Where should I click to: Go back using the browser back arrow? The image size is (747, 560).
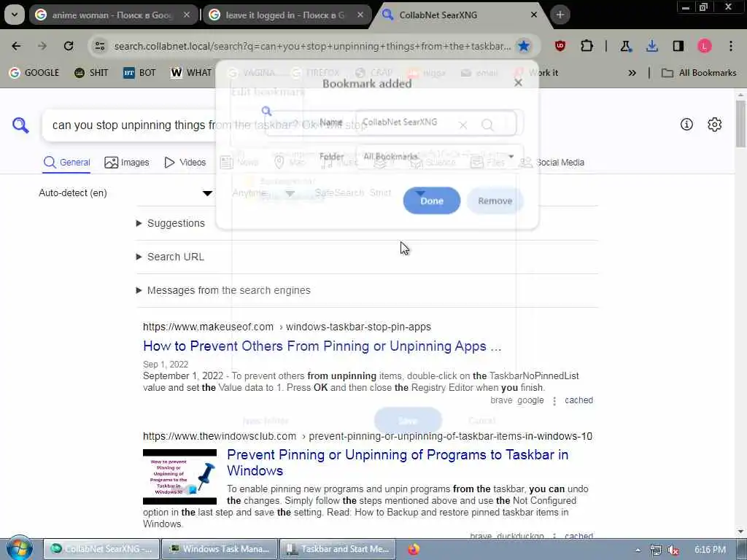click(x=16, y=46)
